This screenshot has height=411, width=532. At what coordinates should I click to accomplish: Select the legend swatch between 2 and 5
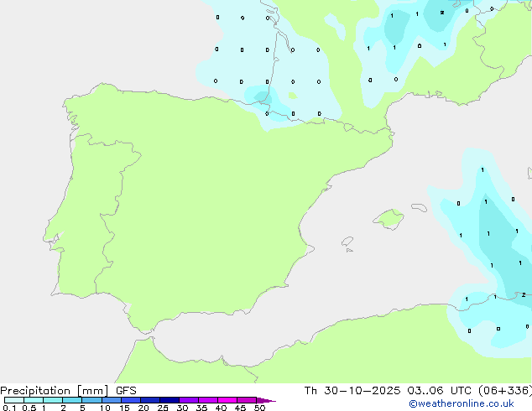(72, 400)
